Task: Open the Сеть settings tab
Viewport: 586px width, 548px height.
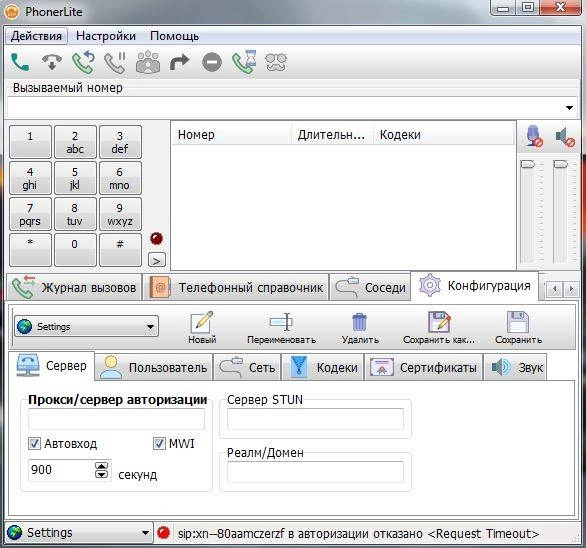Action: pos(247,367)
